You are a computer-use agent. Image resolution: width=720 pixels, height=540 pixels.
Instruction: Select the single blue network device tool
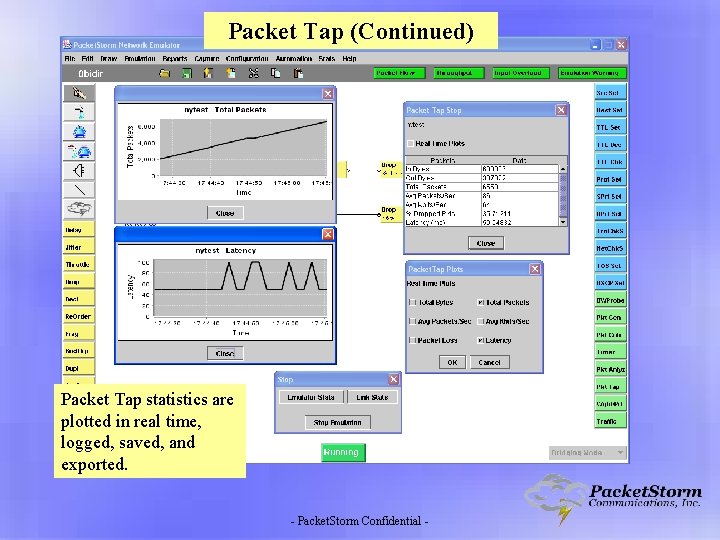tap(79, 132)
